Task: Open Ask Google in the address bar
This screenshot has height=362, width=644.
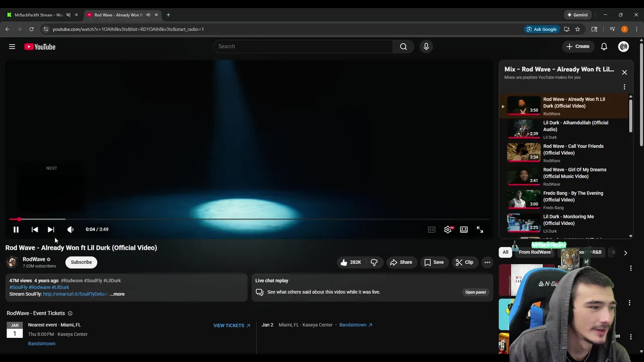Action: click(541, 29)
